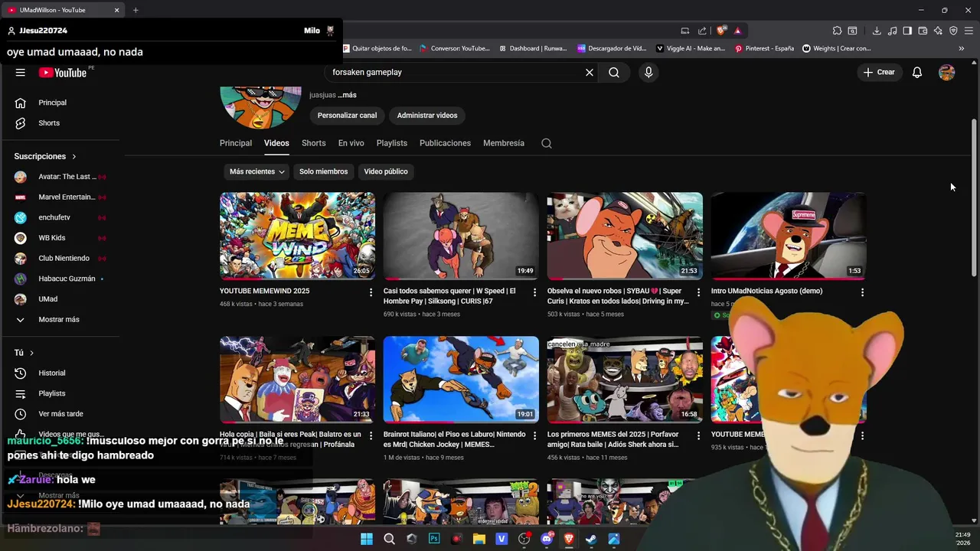Screen dimensions: 980x551
Task: Open the browser main menu (three lines)
Action: pyautogui.click(x=969, y=31)
